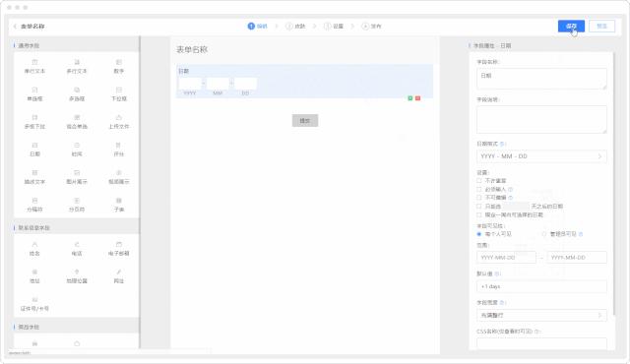Click help icon next to 字段宽度

tap(503, 303)
